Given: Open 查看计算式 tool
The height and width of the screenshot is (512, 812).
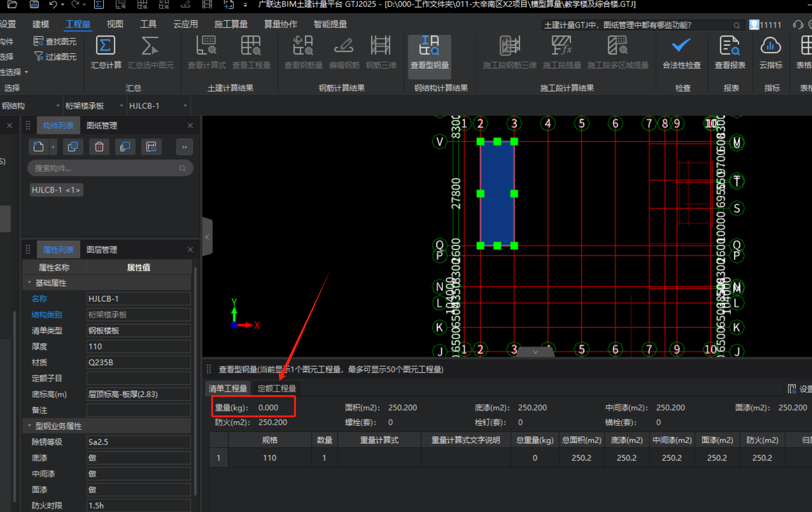Looking at the screenshot, I should 207,53.
